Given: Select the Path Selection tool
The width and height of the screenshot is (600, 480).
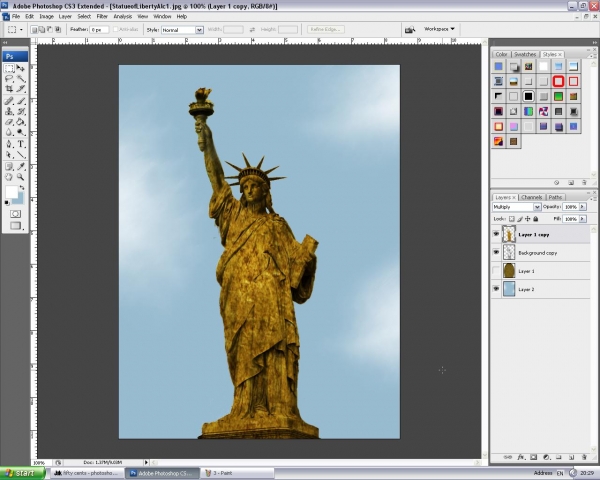Looking at the screenshot, I should point(9,155).
